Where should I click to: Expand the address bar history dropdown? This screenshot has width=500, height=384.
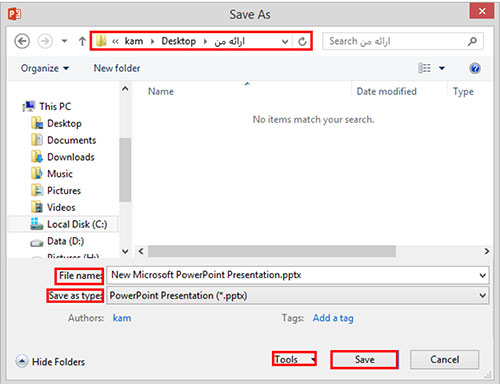[285, 42]
